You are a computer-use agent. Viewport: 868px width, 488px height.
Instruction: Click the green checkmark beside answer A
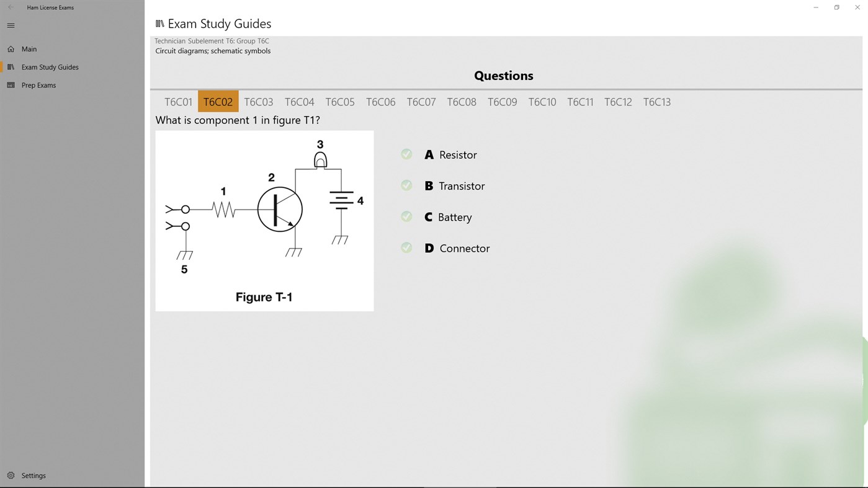pyautogui.click(x=406, y=154)
